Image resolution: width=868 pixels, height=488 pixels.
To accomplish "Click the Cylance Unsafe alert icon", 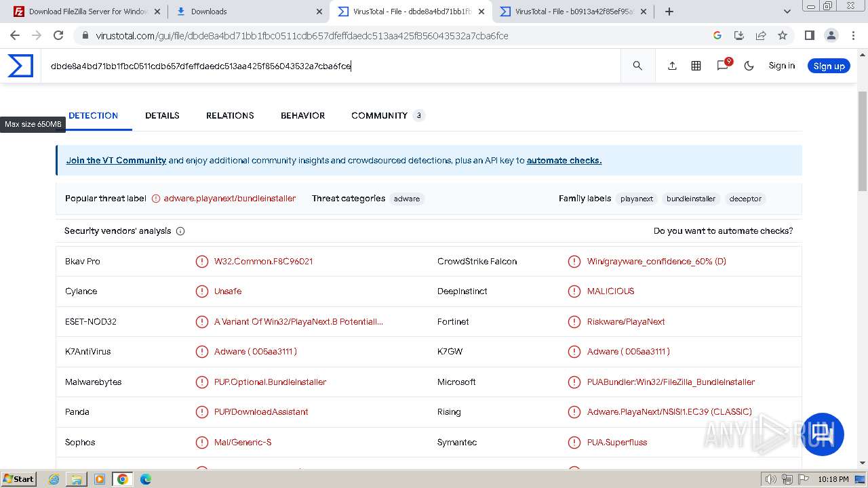I will pos(202,291).
